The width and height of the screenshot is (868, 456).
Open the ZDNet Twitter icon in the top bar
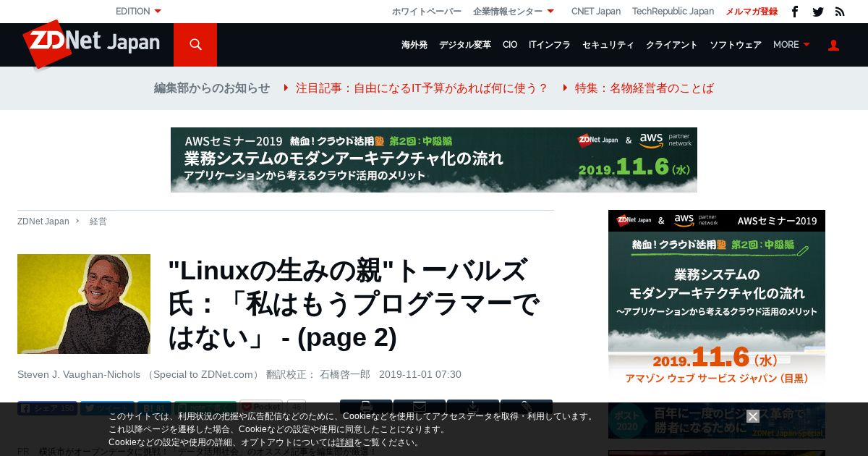click(x=818, y=12)
